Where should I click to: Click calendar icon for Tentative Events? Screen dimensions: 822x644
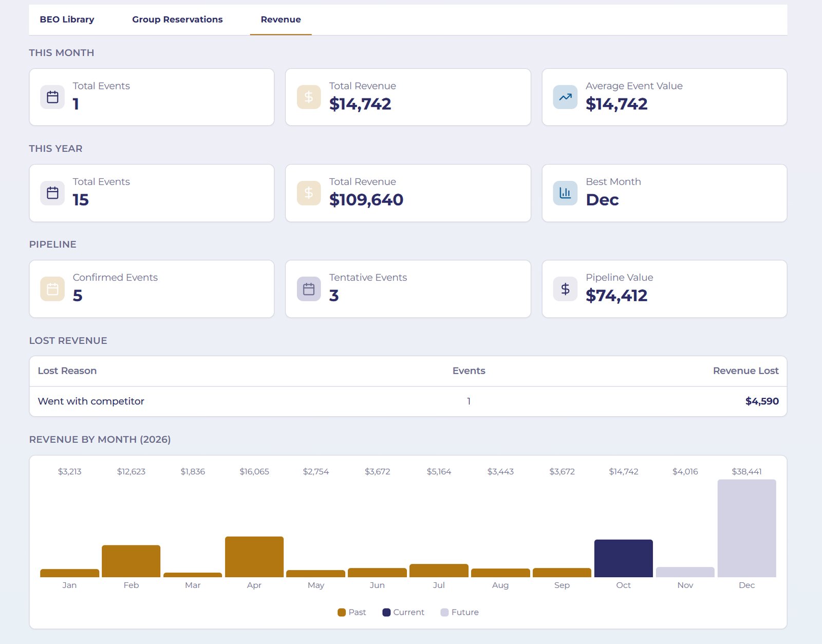point(309,289)
